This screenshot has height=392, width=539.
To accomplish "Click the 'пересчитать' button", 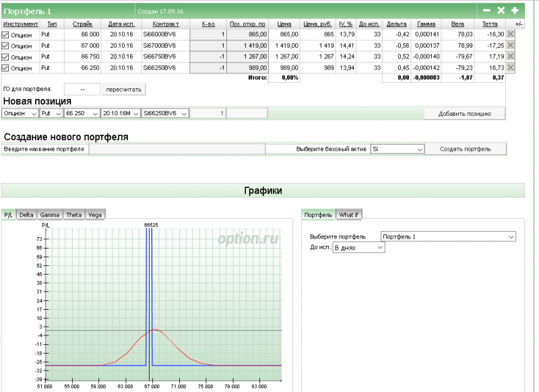I will click(123, 90).
